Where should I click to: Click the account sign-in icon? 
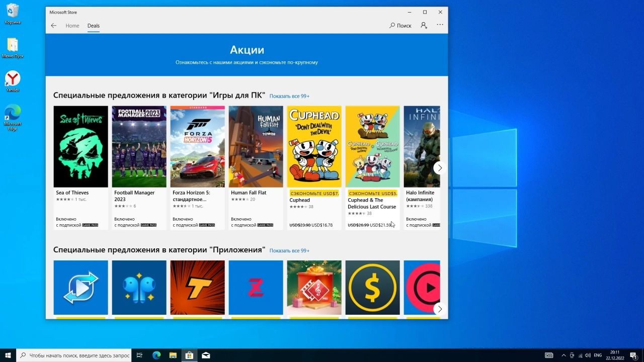tap(424, 25)
